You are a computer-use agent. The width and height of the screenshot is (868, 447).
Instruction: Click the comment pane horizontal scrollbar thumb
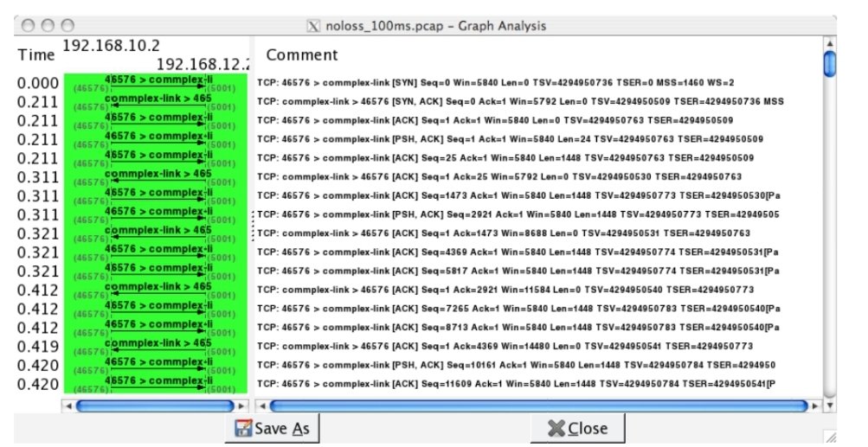pyautogui.click(x=538, y=406)
